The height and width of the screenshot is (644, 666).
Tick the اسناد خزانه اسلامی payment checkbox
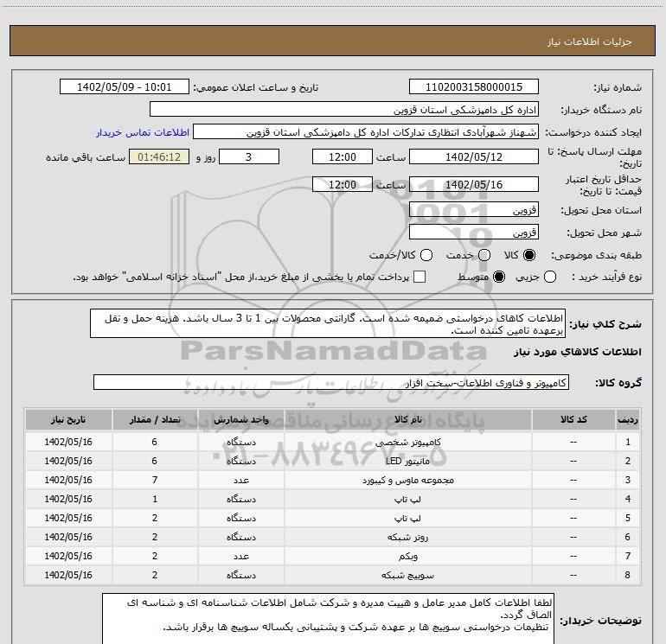419,277
